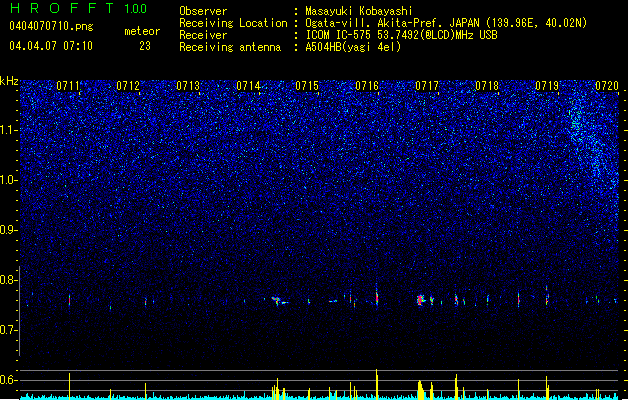Click the 0.8 kHz axis label
The height and width of the screenshot is (400, 629).
point(8,280)
